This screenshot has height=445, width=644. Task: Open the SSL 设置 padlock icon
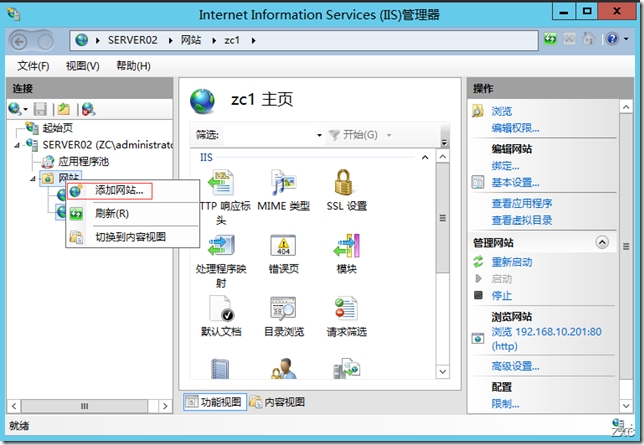click(344, 183)
